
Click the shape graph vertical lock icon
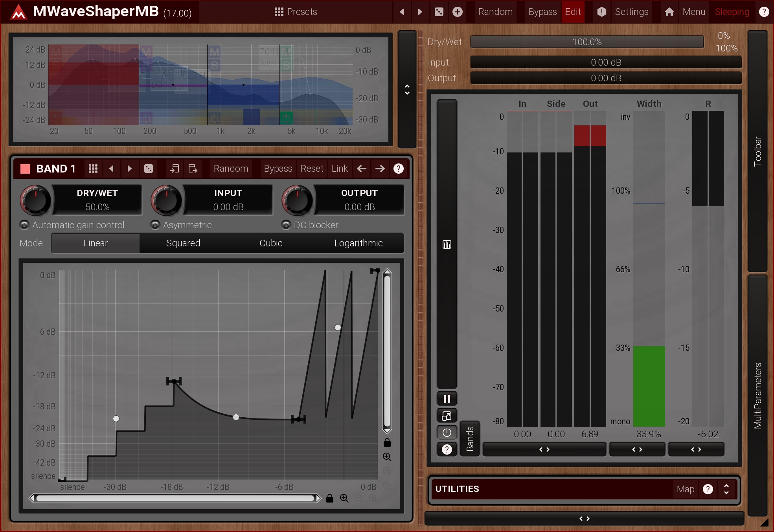[387, 443]
